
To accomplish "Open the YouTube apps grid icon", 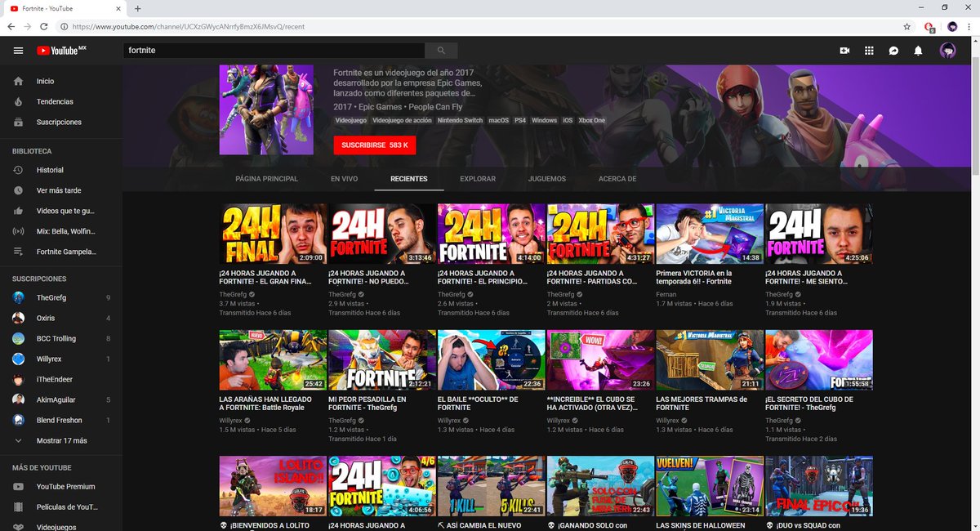I will (869, 51).
